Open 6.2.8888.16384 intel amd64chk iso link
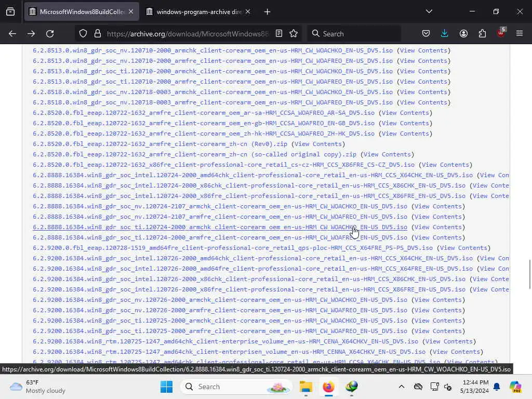 tap(253, 176)
